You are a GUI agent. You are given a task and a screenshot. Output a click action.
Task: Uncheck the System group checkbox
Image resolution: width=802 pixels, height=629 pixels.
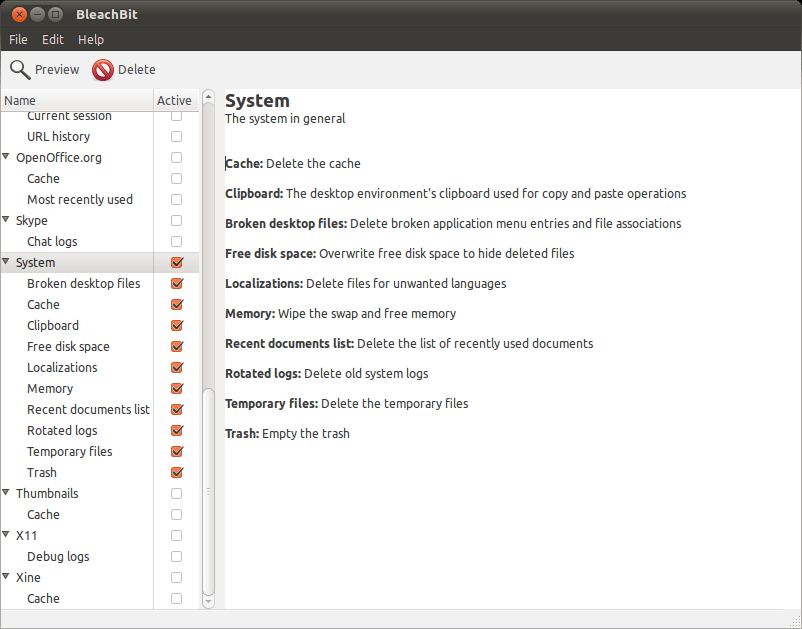click(176, 262)
